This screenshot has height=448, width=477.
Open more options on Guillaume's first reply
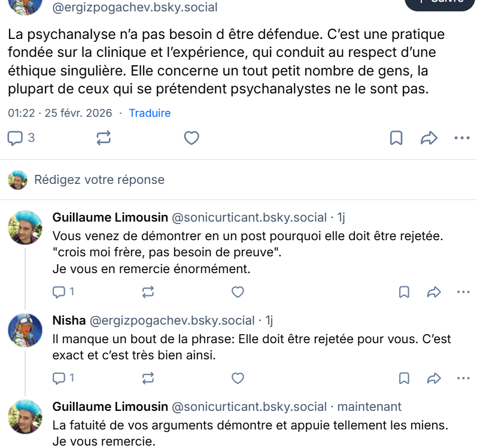click(x=463, y=292)
